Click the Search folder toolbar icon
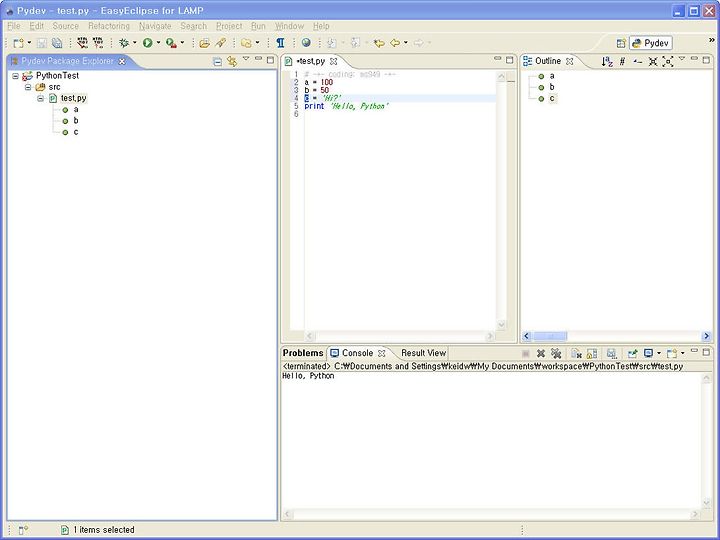 coord(247,43)
